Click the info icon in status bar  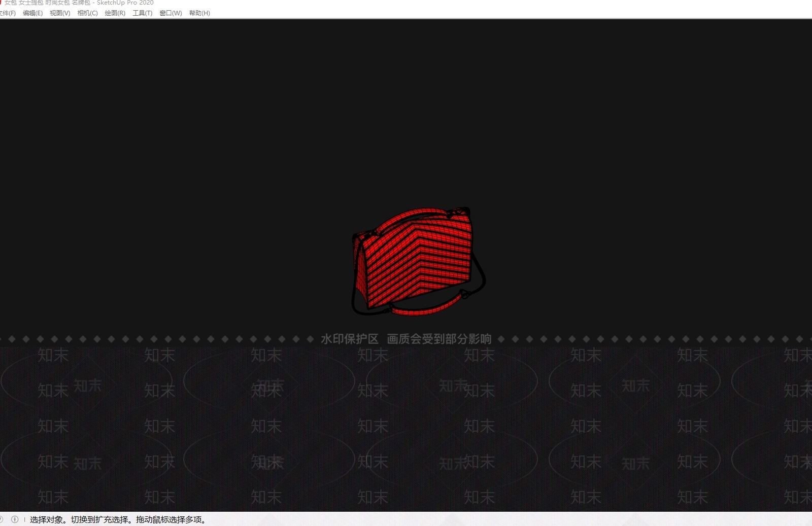point(15,519)
